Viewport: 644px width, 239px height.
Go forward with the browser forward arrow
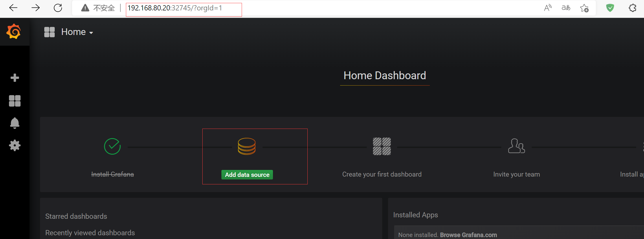36,8
